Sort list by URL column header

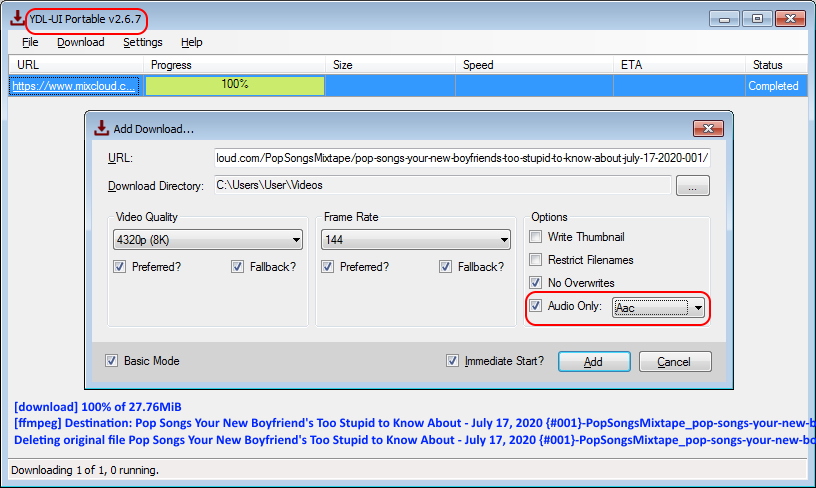(76, 65)
